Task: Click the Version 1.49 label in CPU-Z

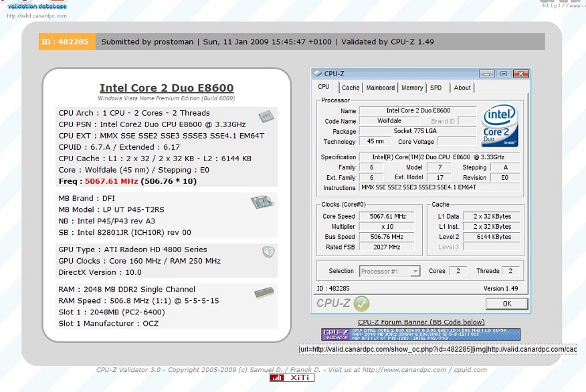Action: [x=501, y=288]
